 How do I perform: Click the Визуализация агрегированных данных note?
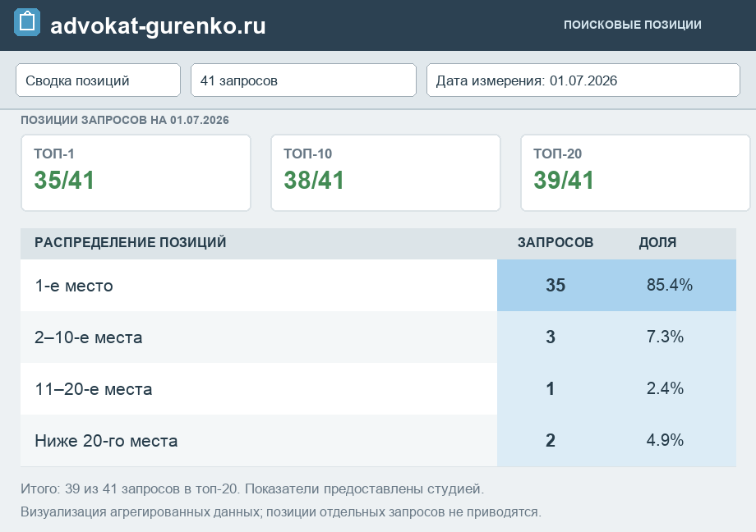pyautogui.click(x=281, y=511)
